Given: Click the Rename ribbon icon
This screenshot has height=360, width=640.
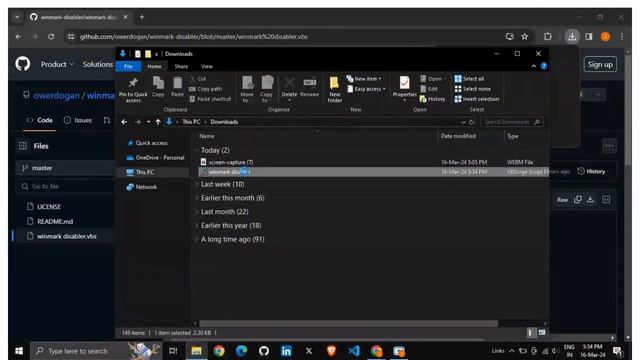Looking at the screenshot, I should pos(310,87).
